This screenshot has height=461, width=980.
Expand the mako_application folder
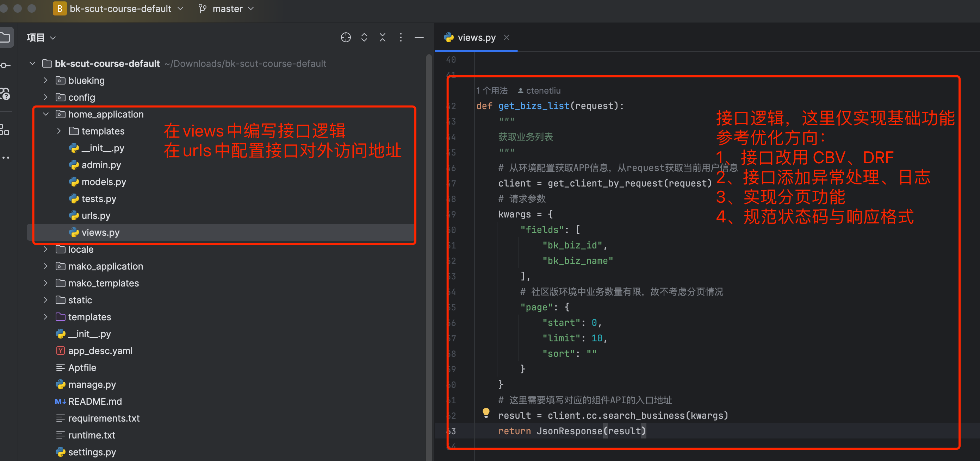click(x=46, y=266)
